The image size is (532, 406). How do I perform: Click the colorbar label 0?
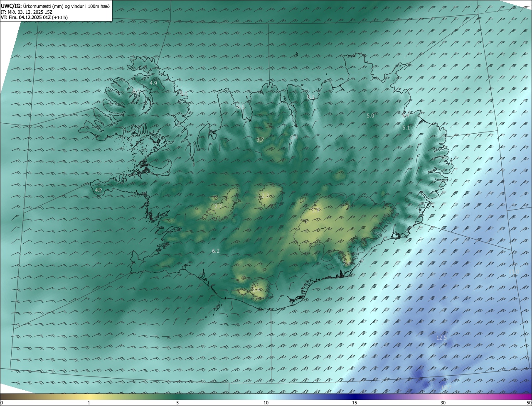2,403
